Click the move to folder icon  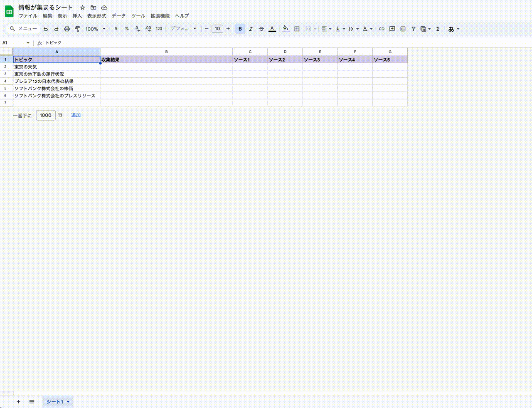click(94, 7)
